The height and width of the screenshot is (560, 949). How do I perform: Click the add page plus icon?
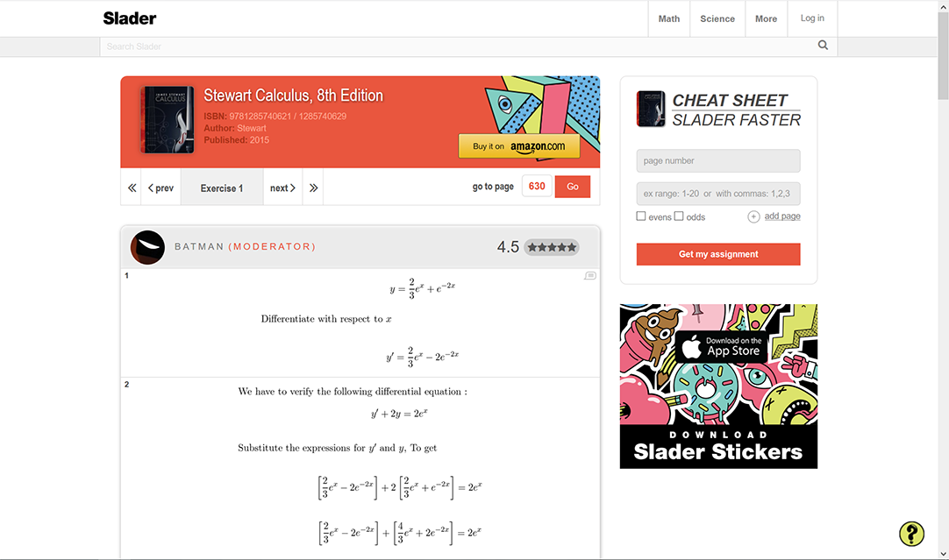(x=753, y=216)
